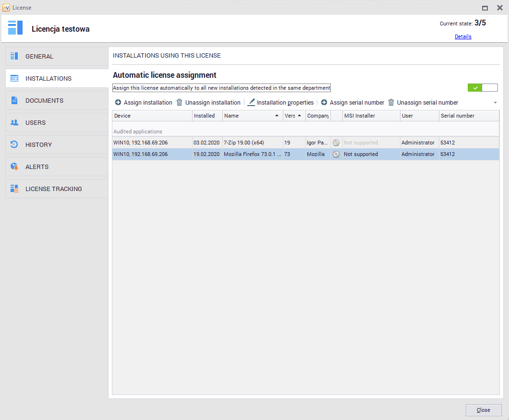This screenshot has width=509, height=420.
Task: Click the MSI disc icon in 7-Zip row
Action: click(336, 143)
